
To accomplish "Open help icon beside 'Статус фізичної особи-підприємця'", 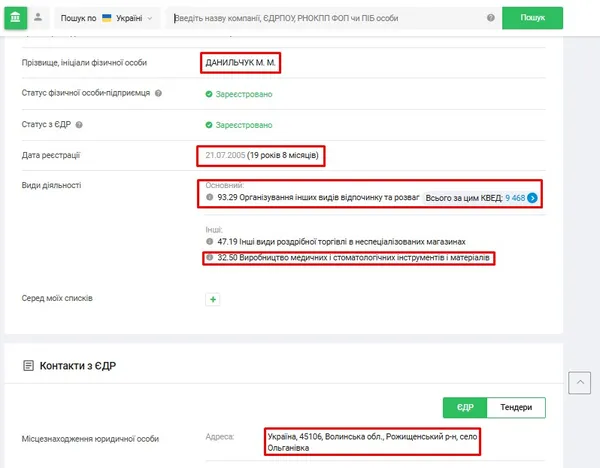I will [x=158, y=93].
